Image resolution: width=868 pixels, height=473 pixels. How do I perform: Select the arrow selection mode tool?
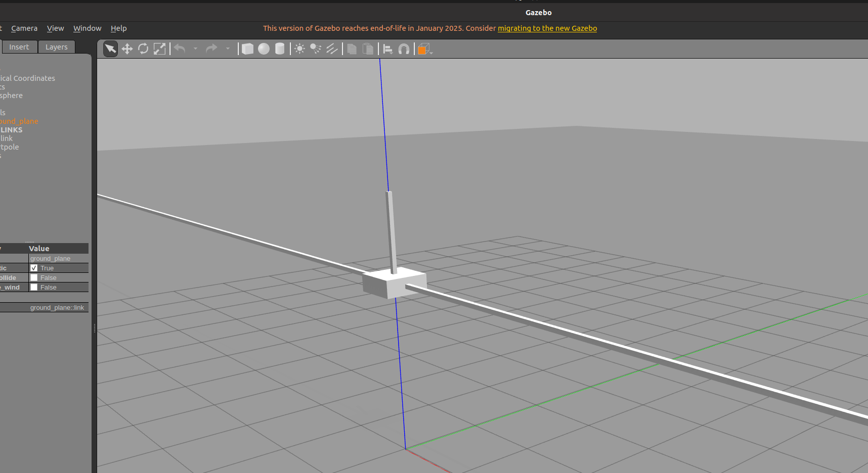pos(110,49)
